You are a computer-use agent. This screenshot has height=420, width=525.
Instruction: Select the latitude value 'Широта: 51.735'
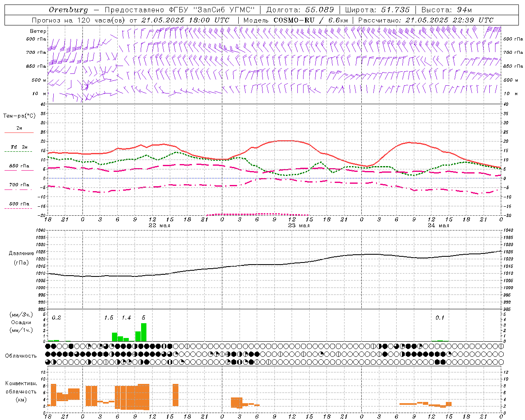pos(377,10)
